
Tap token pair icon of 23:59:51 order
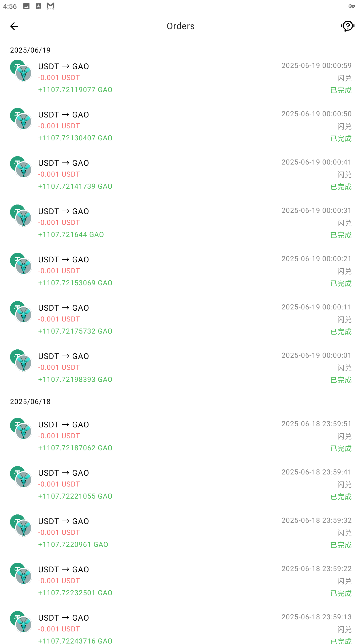pos(21,429)
